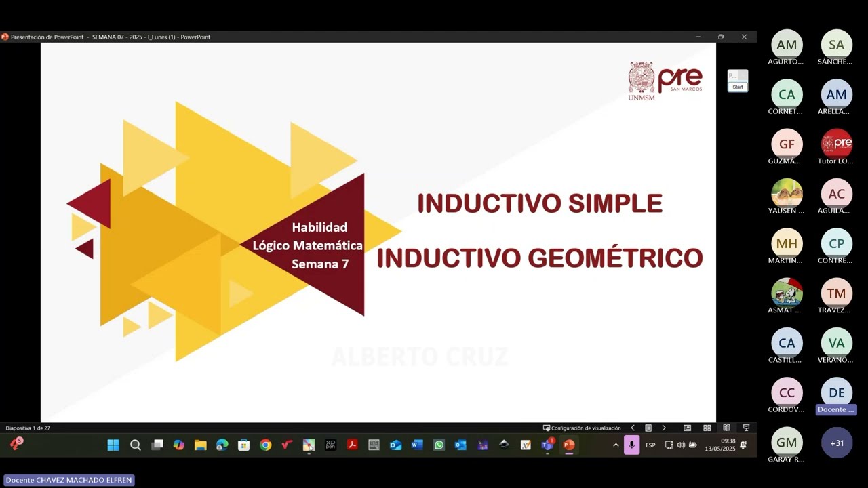Open Google Chrome from taskbar
The image size is (868, 488).
[266, 445]
